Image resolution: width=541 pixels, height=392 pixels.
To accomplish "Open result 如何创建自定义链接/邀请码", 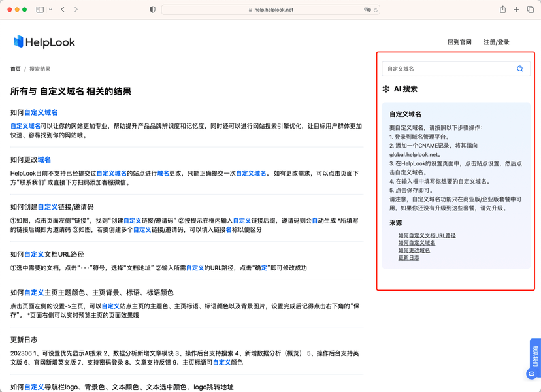I will coord(52,207).
